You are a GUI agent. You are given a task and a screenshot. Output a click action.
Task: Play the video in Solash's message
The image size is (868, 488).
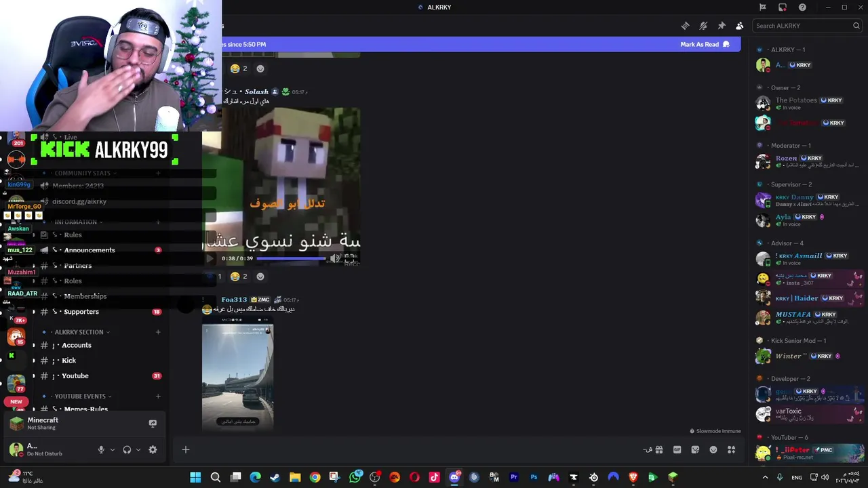click(x=210, y=258)
